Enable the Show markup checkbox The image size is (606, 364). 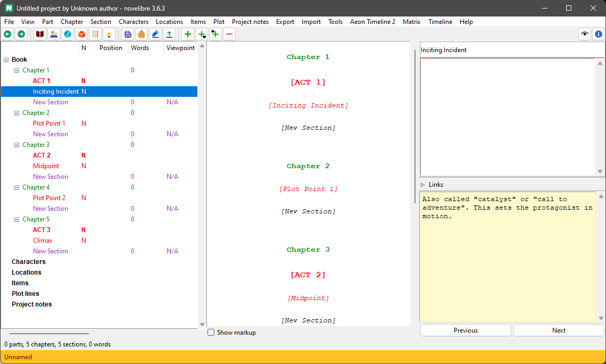tap(211, 332)
